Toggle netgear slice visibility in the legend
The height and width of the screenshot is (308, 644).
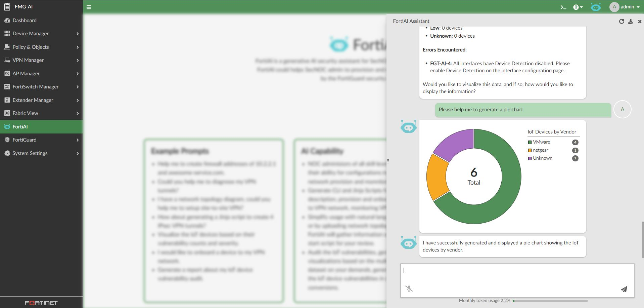540,150
